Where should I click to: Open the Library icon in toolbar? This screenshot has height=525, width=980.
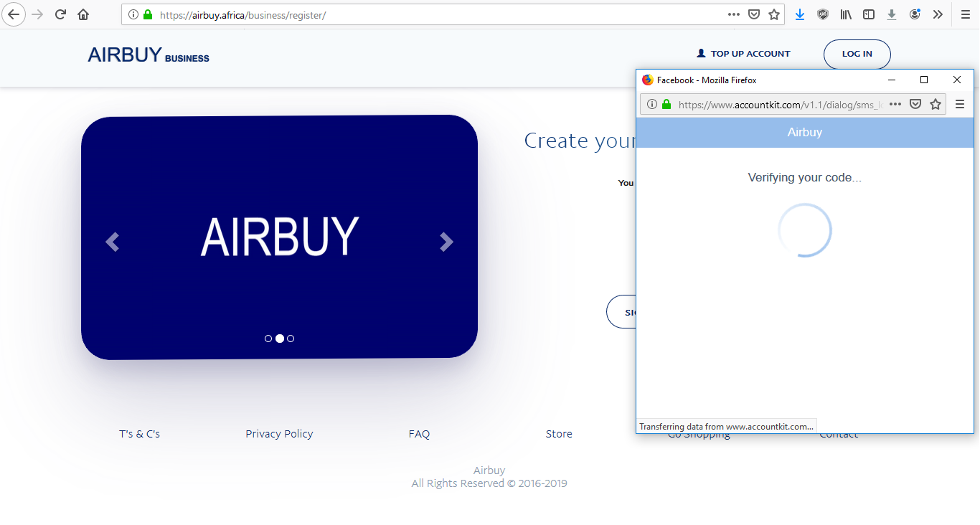tap(846, 14)
